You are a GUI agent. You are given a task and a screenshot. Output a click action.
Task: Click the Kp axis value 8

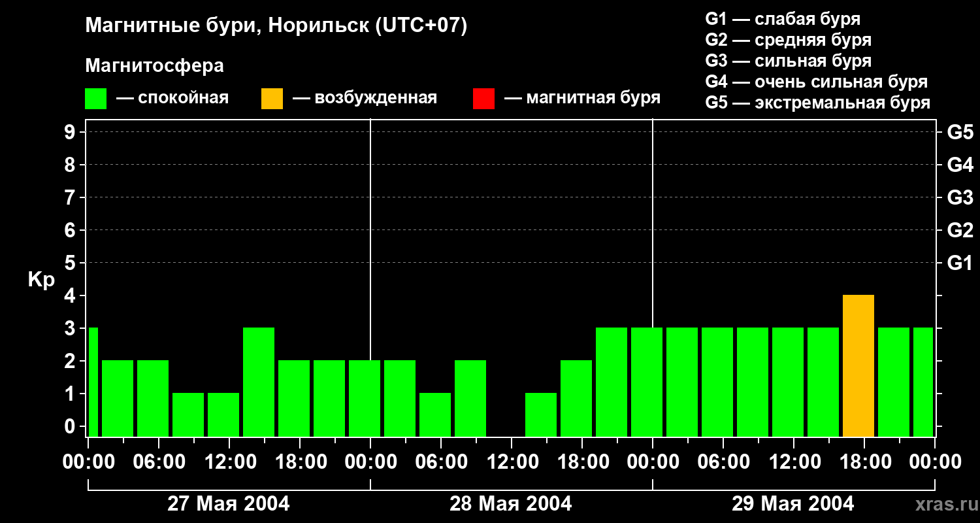71,165
